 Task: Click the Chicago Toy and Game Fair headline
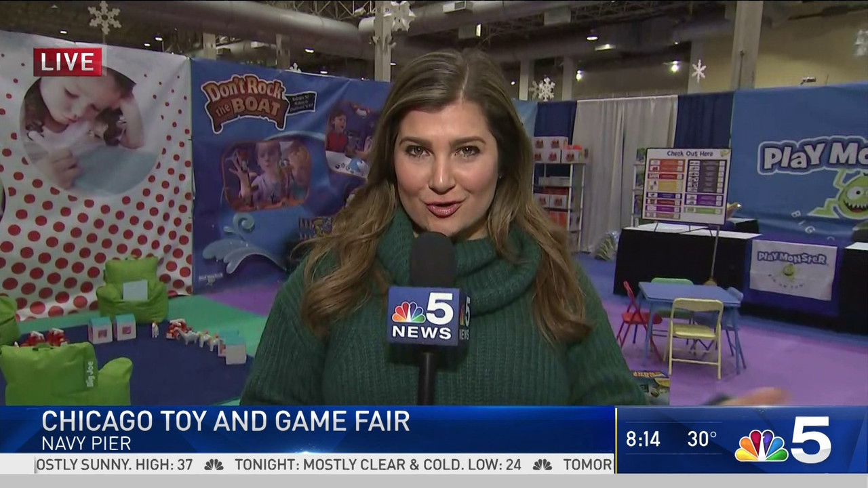226,422
